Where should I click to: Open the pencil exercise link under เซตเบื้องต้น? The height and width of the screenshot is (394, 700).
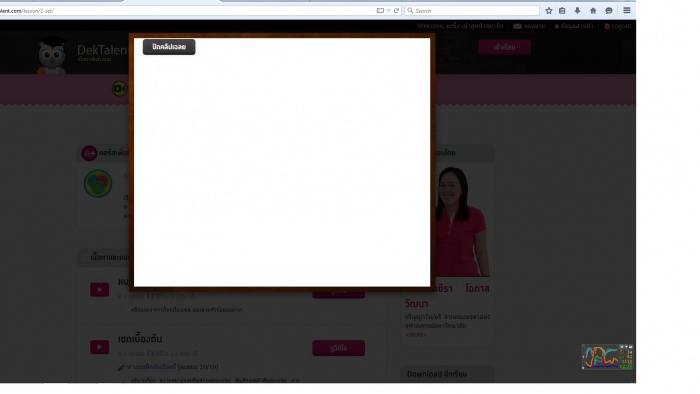[151, 367]
